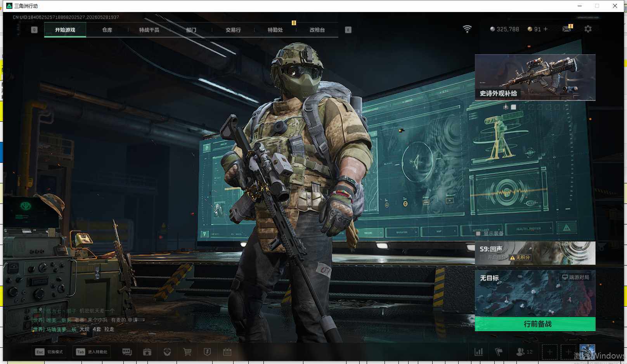Minimize the 三角洲行动 game window
The width and height of the screenshot is (627, 364).
pos(580,6)
